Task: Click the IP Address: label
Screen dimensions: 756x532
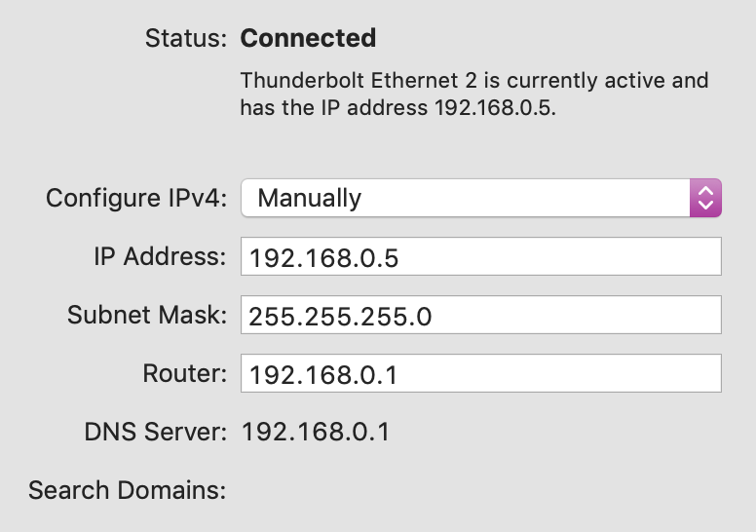Action: 160,256
